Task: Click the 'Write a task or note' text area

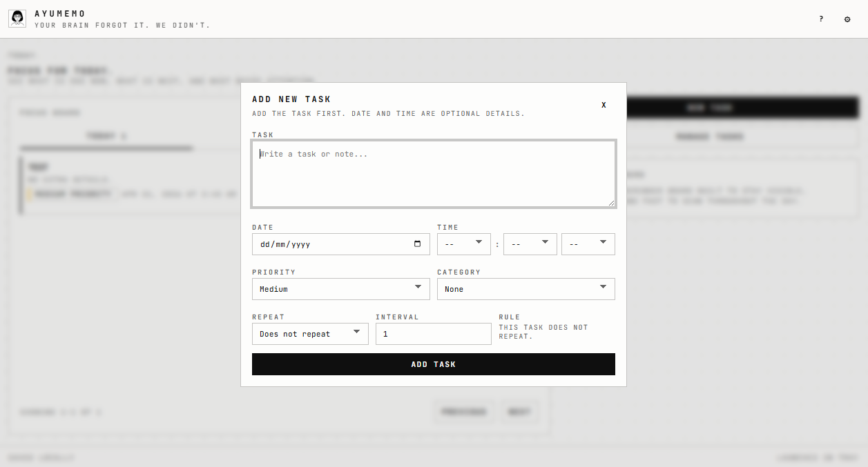Action: tap(433, 173)
